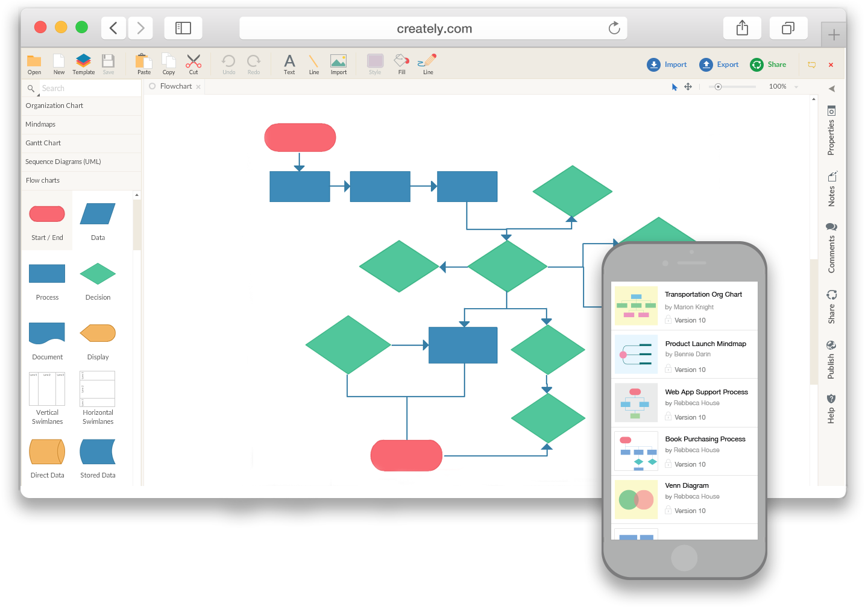Switch to the pan move mode
This screenshot has height=615, width=868.
688,87
